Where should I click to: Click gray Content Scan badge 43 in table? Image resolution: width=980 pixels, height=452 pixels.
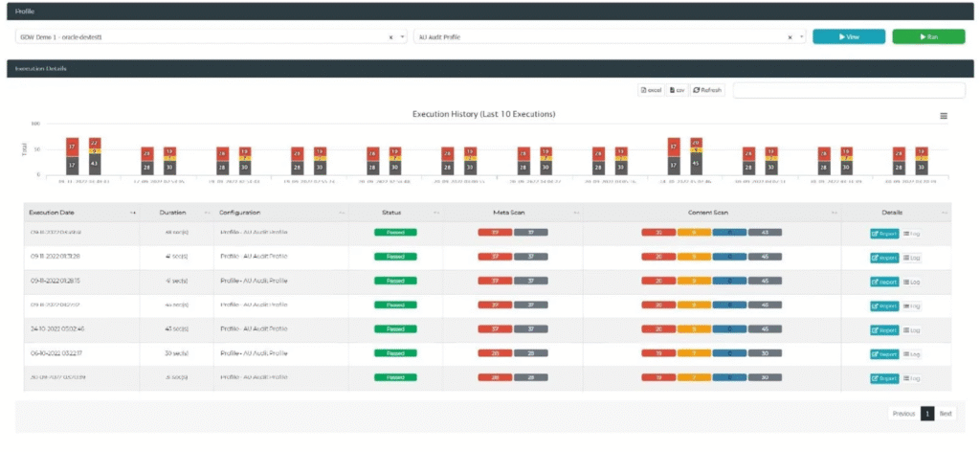pyautogui.click(x=765, y=233)
